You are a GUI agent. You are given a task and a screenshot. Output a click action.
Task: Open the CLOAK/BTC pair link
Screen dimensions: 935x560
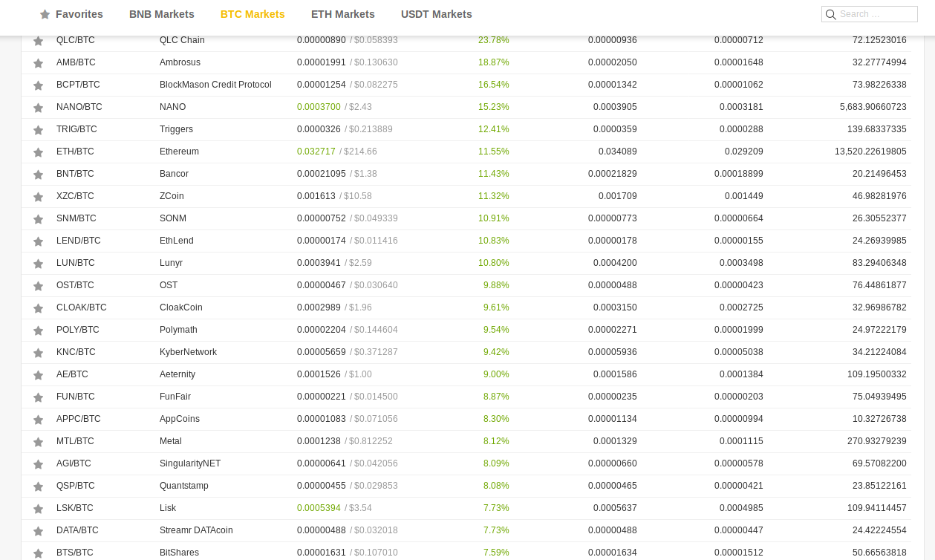[x=82, y=307]
